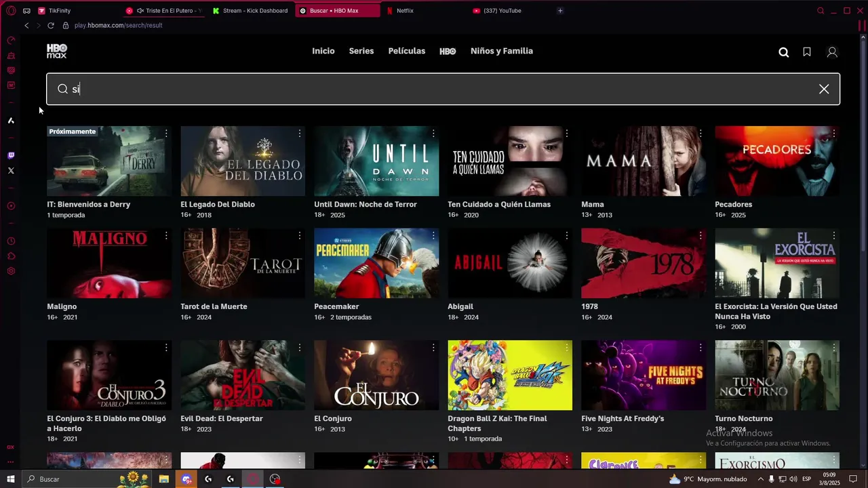Open File Explorer from taskbar
This screenshot has height=488, width=868.
click(164, 479)
